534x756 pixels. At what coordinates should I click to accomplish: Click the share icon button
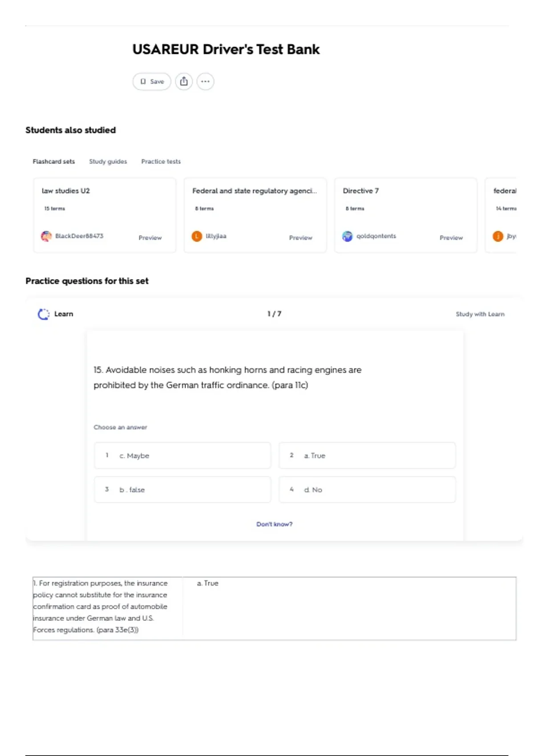coord(184,81)
